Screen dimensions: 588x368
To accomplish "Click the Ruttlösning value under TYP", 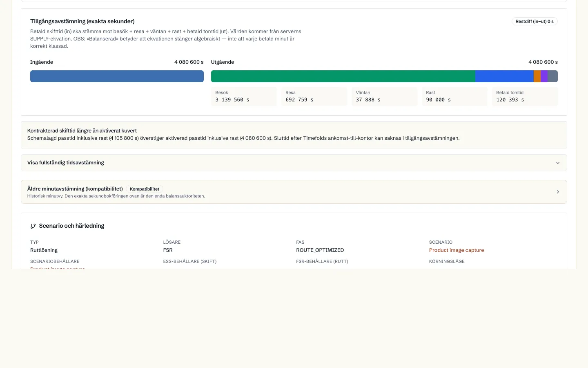I will click(44, 250).
